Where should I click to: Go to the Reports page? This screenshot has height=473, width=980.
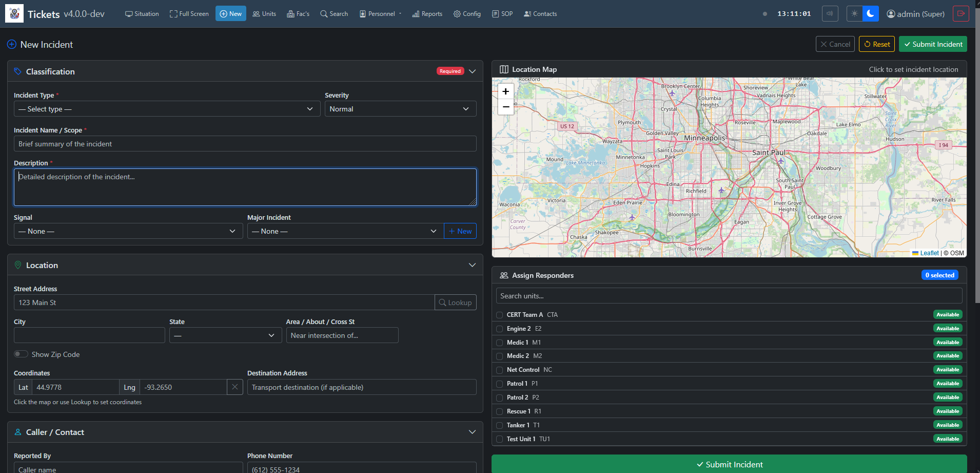coord(427,14)
